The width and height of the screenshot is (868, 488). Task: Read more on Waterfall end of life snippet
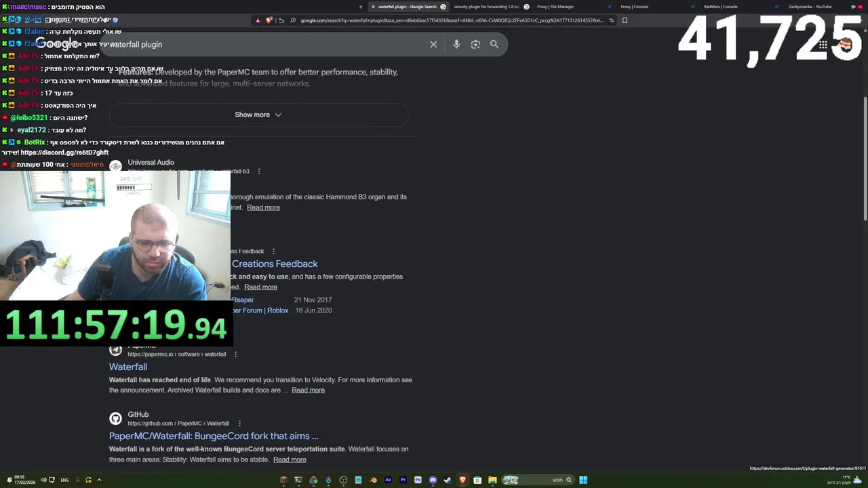coord(308,390)
